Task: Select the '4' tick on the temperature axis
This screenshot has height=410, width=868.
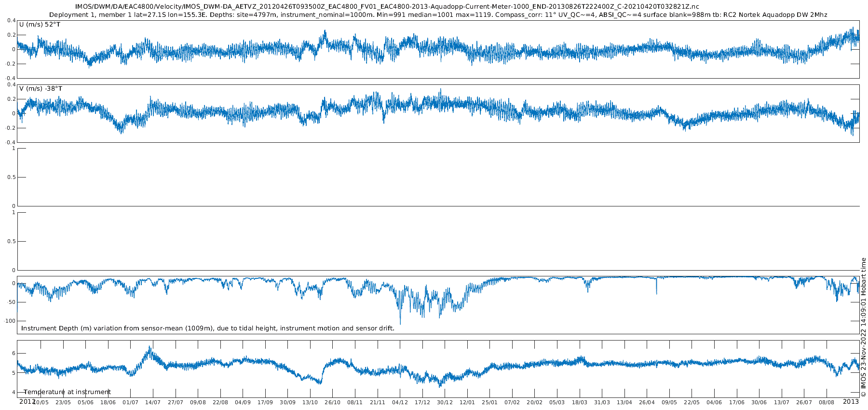Action: 14,392
